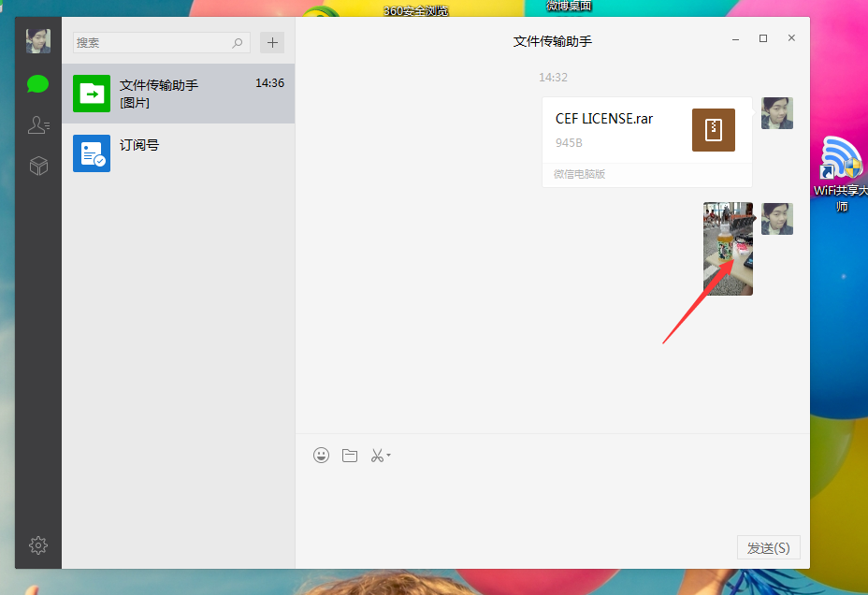Open the emoji picker

coord(321,455)
